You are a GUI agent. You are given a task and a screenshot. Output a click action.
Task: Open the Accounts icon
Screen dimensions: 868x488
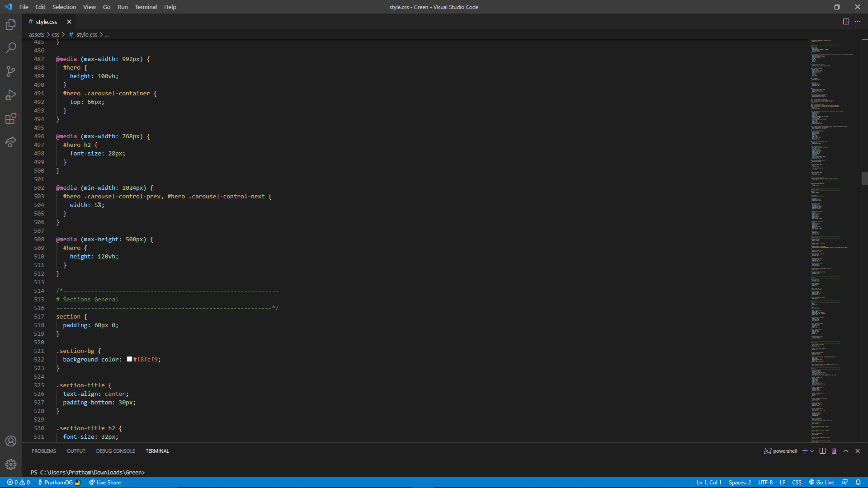11,441
